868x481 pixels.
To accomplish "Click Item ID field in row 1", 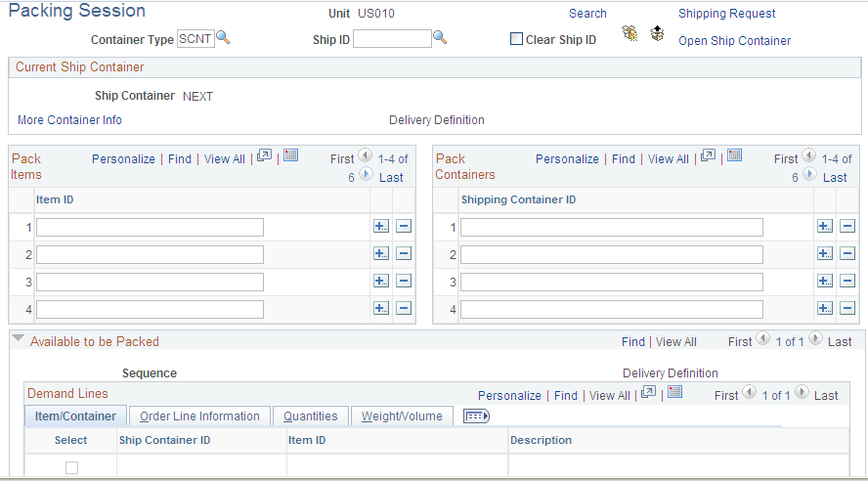I will (150, 227).
